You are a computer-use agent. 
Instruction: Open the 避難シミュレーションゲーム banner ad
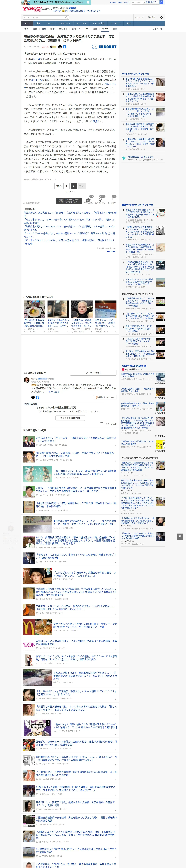click(x=56, y=2)
